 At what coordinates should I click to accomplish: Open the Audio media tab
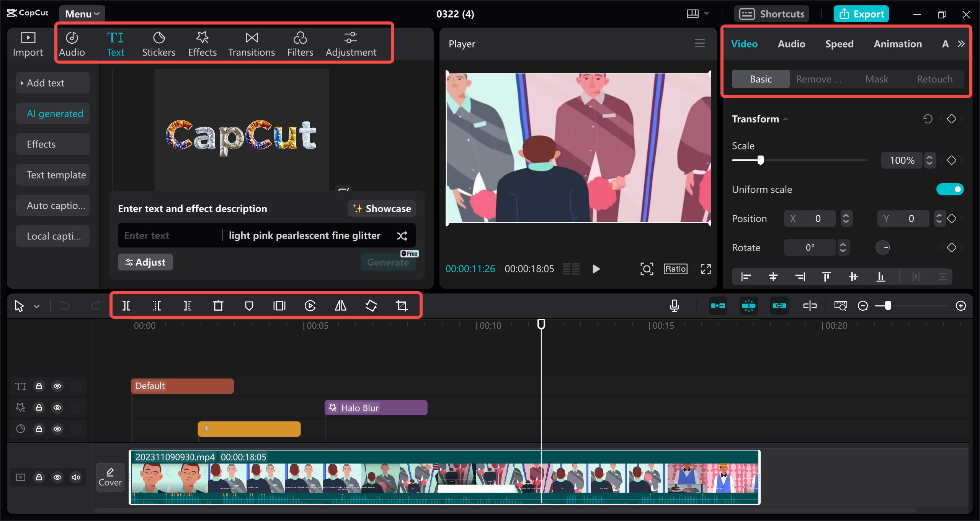[x=72, y=44]
